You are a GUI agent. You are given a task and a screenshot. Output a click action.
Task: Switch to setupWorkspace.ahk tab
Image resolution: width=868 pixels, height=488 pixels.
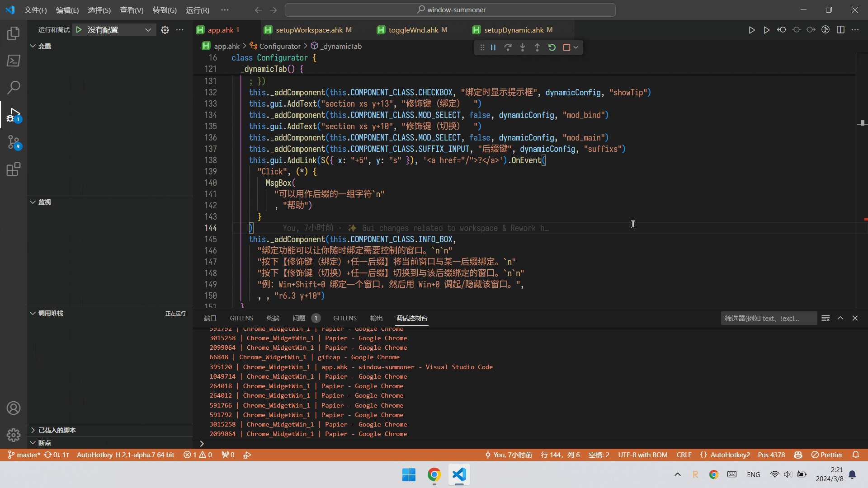click(309, 30)
